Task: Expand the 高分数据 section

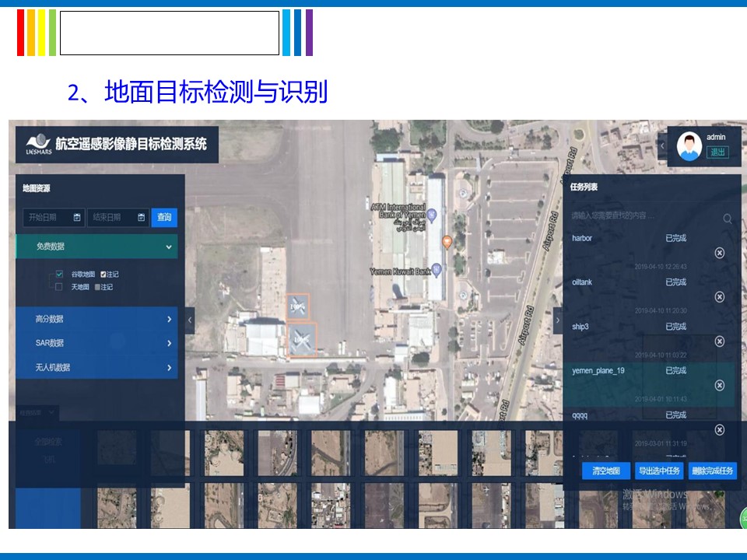Action: 169,319
